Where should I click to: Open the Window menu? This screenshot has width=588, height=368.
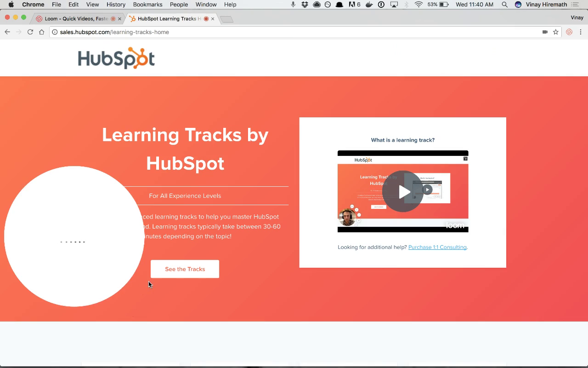(x=206, y=5)
